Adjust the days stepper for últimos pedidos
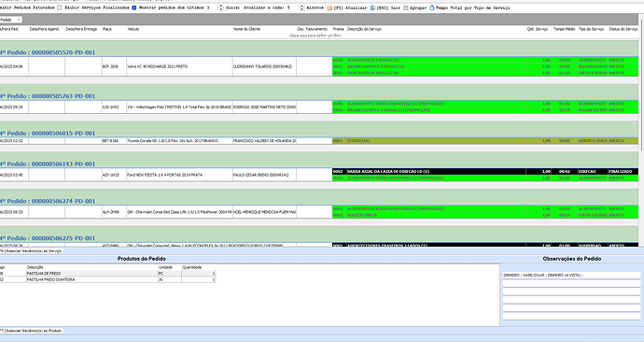644x342 pixels. pos(221,7)
